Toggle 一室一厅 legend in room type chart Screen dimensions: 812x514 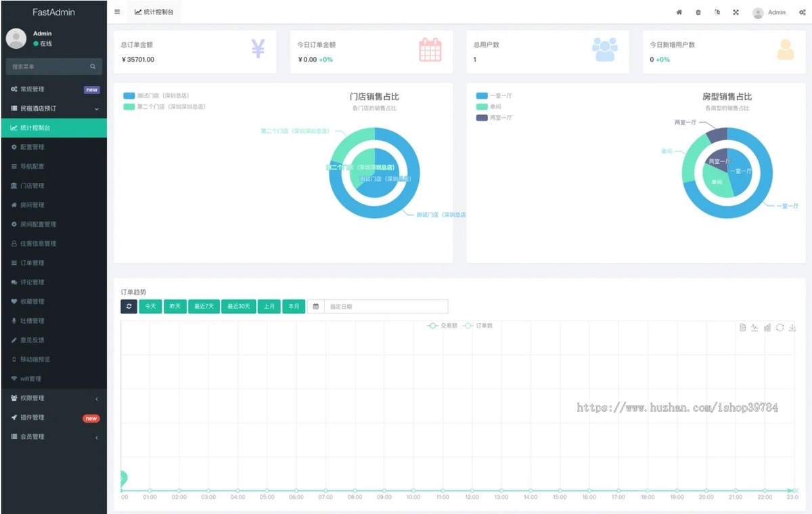(x=494, y=96)
